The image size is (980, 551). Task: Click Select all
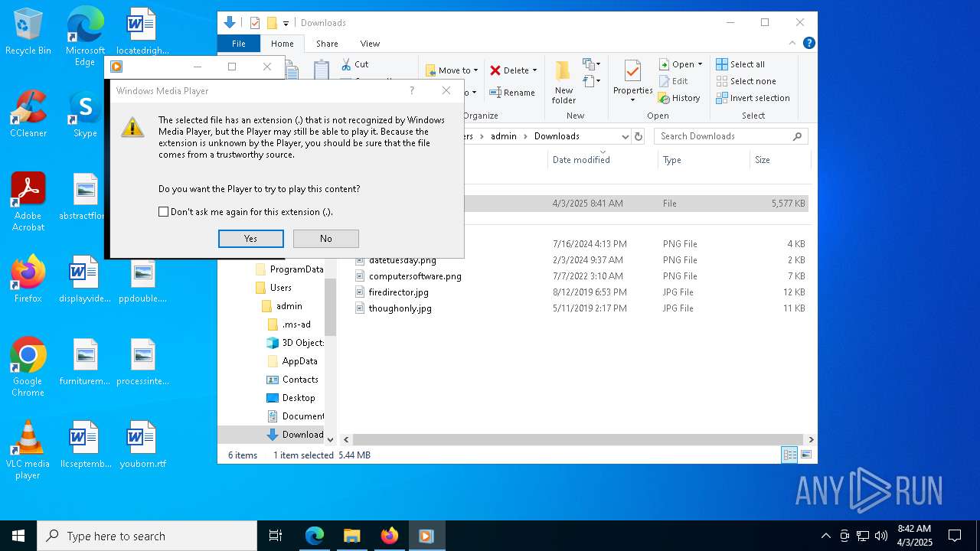pyautogui.click(x=740, y=64)
